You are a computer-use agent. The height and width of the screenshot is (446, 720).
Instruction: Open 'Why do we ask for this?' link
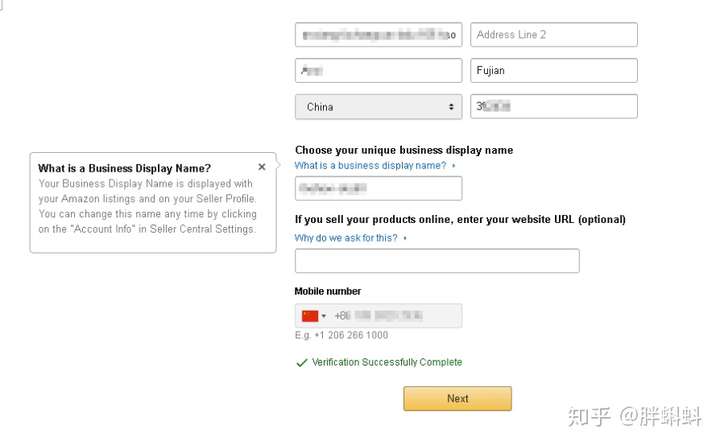(346, 238)
